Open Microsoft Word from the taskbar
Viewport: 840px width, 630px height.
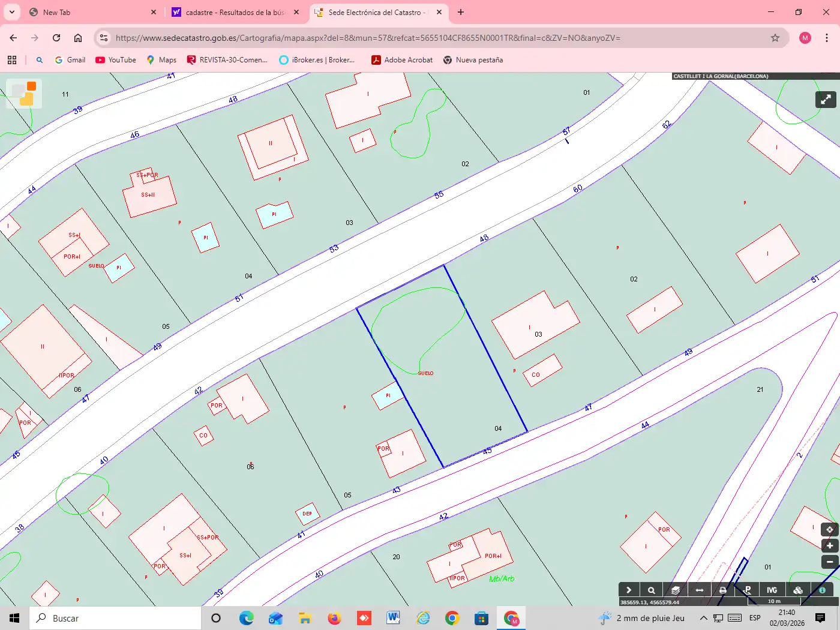pyautogui.click(x=394, y=618)
